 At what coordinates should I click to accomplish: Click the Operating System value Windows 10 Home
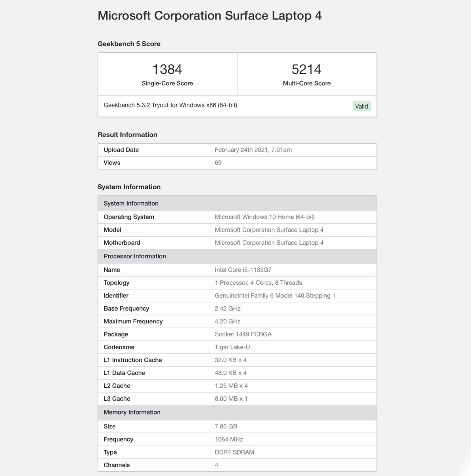(264, 217)
